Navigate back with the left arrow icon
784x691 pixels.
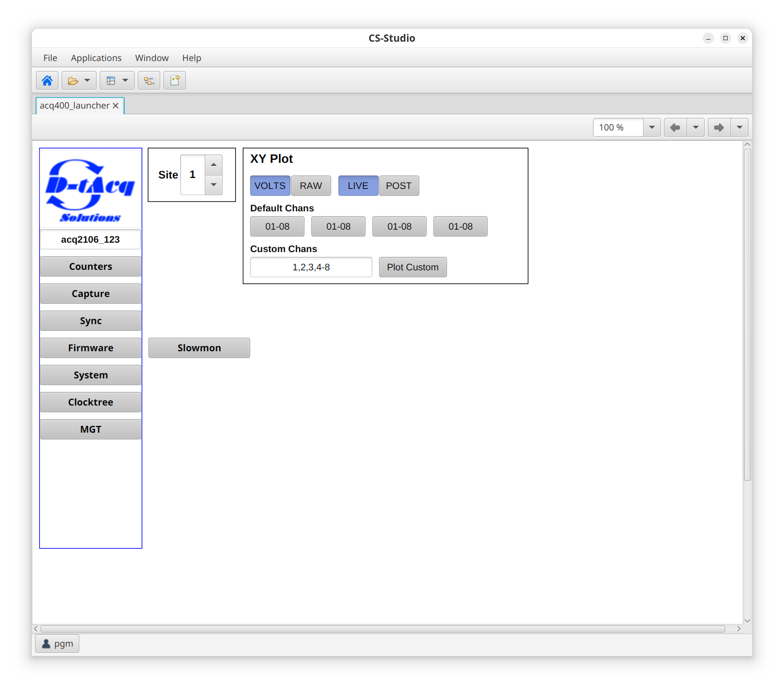click(675, 127)
